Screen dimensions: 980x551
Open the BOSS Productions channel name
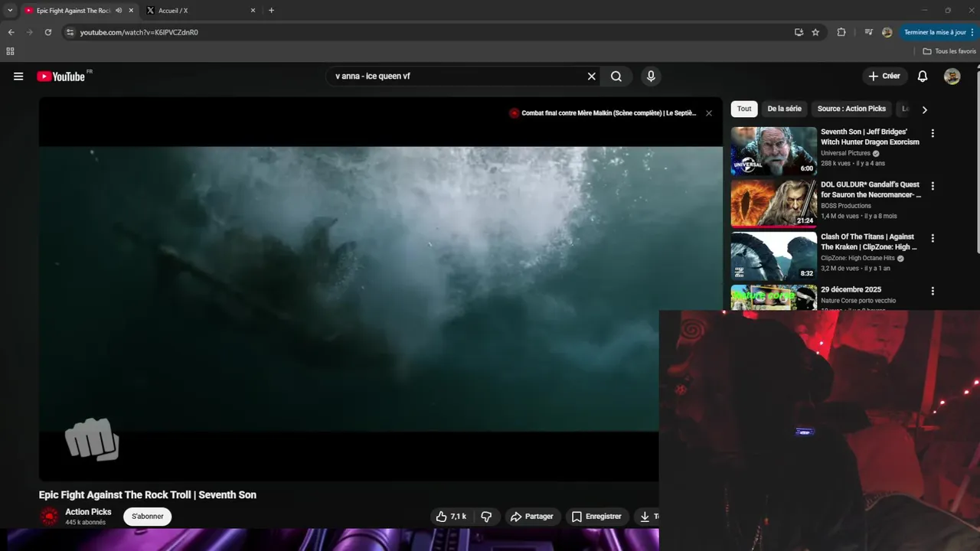[846, 206]
